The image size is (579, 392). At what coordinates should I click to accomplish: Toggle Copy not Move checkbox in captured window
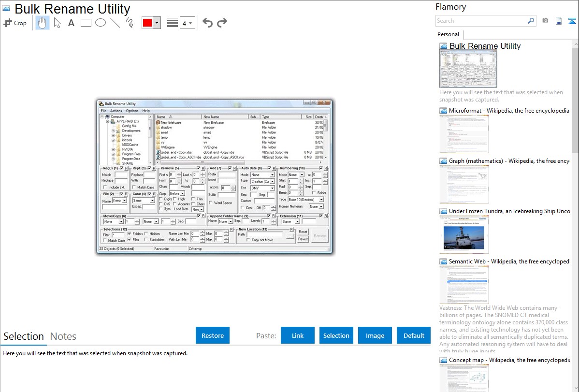248,240
